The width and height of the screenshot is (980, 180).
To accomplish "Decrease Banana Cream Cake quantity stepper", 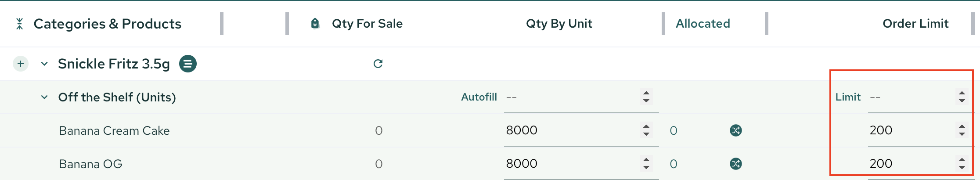I will (646, 134).
